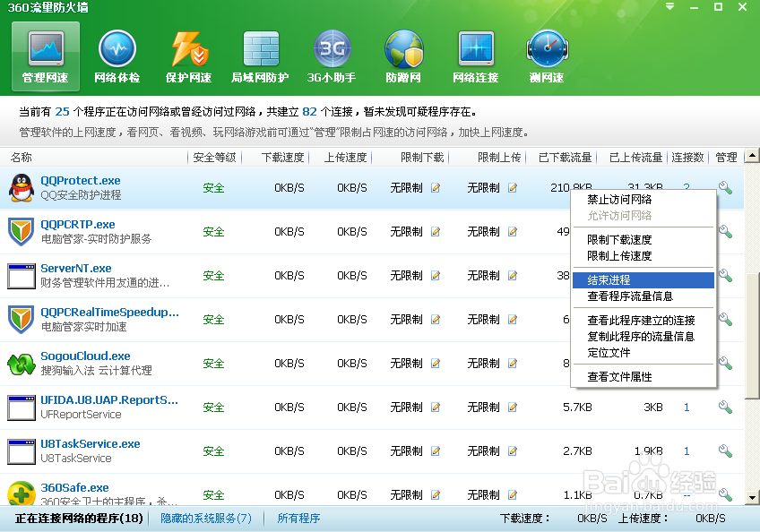The height and width of the screenshot is (532, 760).
Task: Switch to 所有程序 tab
Action: pos(298,519)
